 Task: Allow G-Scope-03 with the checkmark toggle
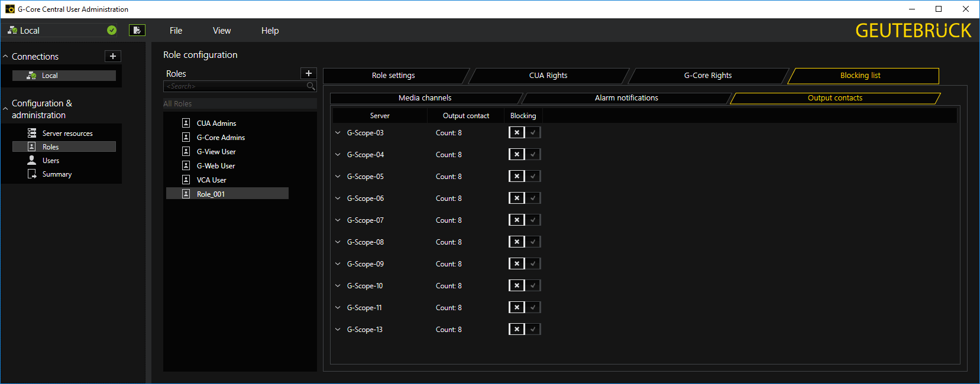533,132
